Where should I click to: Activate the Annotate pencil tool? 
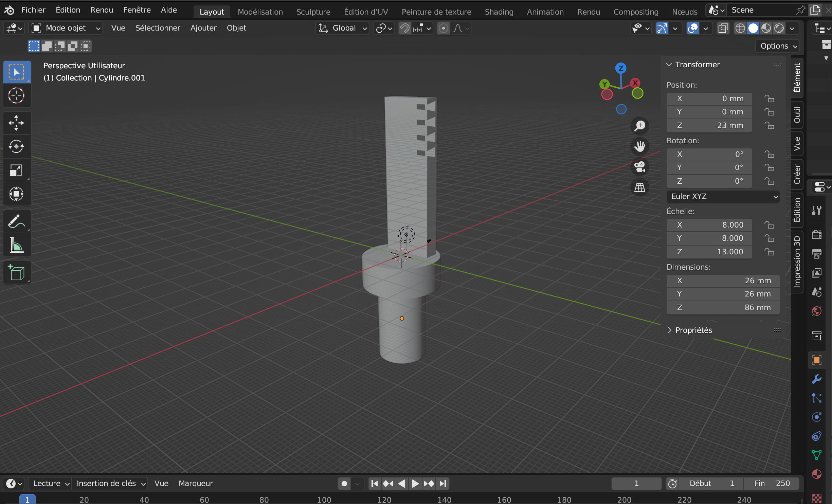[x=16, y=221]
